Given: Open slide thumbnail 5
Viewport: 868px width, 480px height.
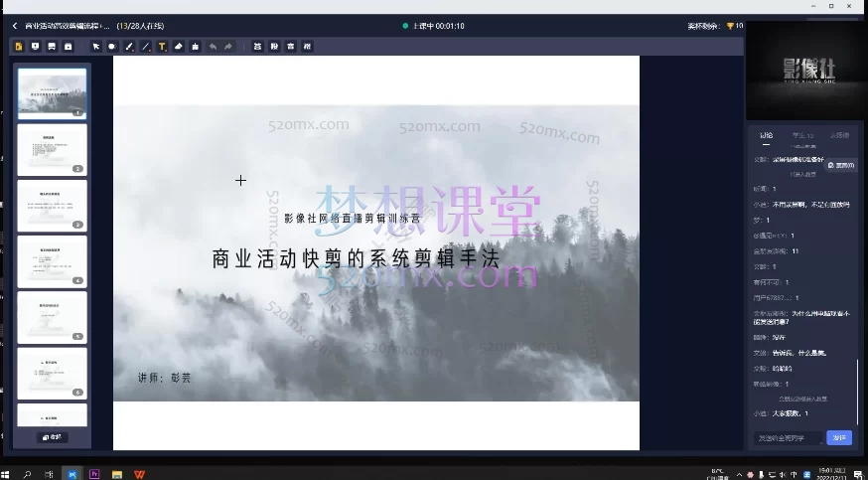Looking at the screenshot, I should coord(52,317).
